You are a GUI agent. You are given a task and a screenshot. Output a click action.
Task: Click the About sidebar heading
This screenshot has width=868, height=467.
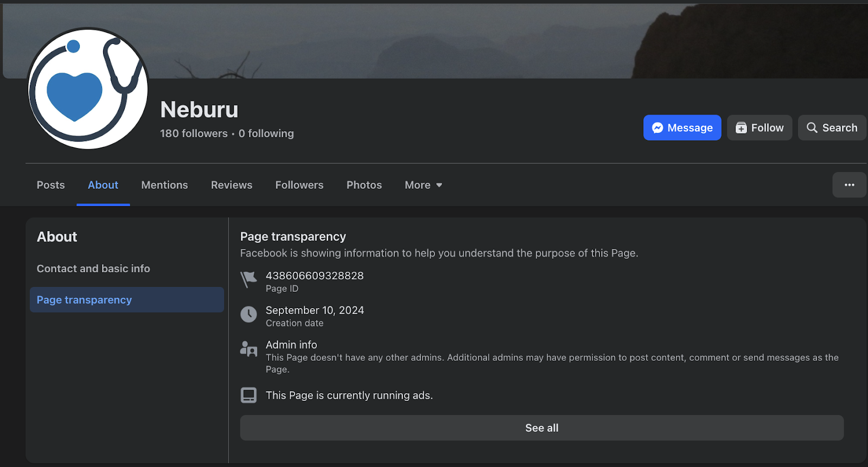(x=57, y=237)
